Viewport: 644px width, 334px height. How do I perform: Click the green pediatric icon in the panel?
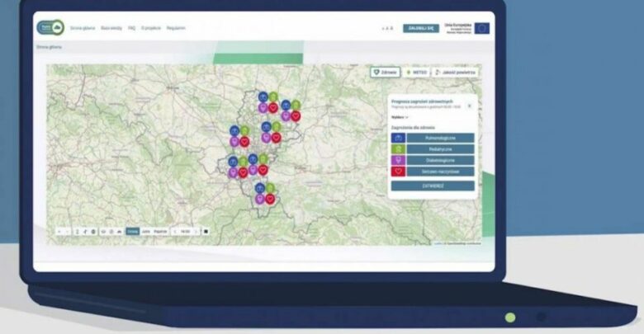pyautogui.click(x=399, y=149)
